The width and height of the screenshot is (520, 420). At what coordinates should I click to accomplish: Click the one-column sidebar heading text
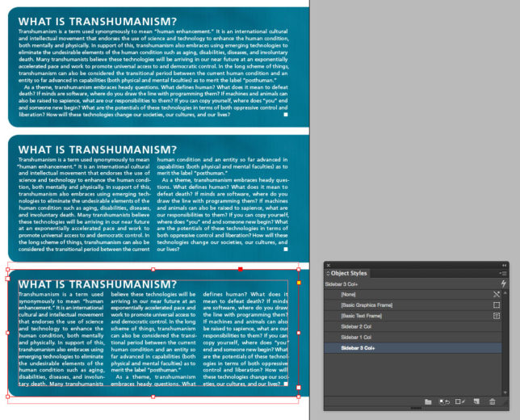click(x=98, y=22)
